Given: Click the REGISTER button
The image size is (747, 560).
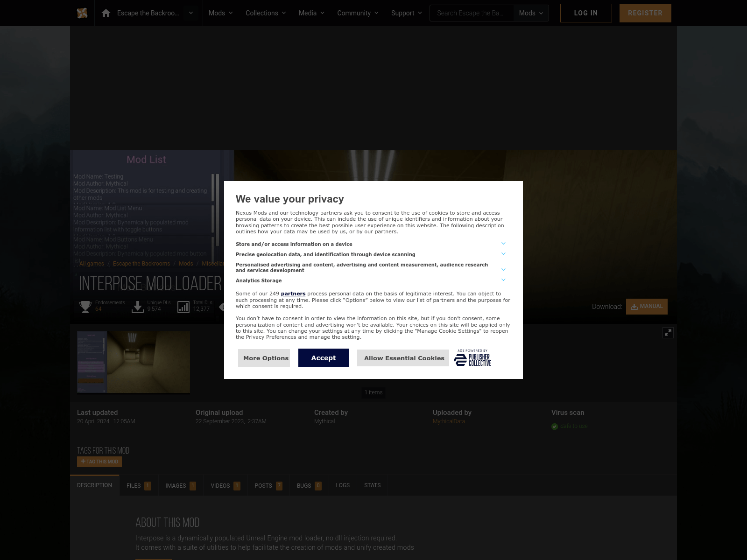Looking at the screenshot, I should pos(645,13).
